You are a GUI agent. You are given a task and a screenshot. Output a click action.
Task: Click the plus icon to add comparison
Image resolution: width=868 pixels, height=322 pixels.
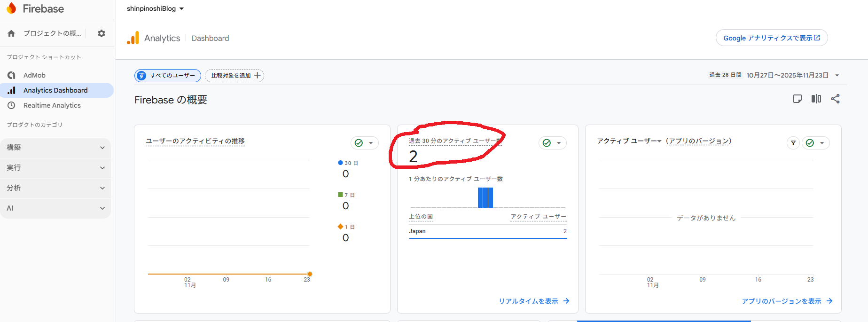pyautogui.click(x=257, y=75)
